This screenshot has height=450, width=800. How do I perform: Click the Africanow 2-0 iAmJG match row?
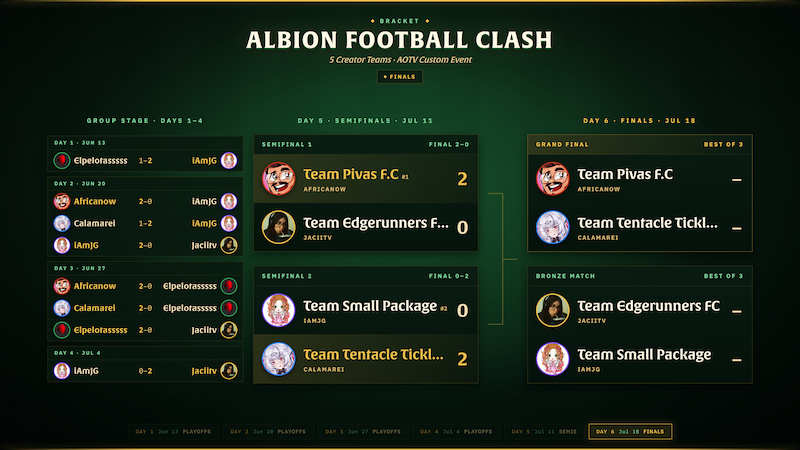pos(145,201)
